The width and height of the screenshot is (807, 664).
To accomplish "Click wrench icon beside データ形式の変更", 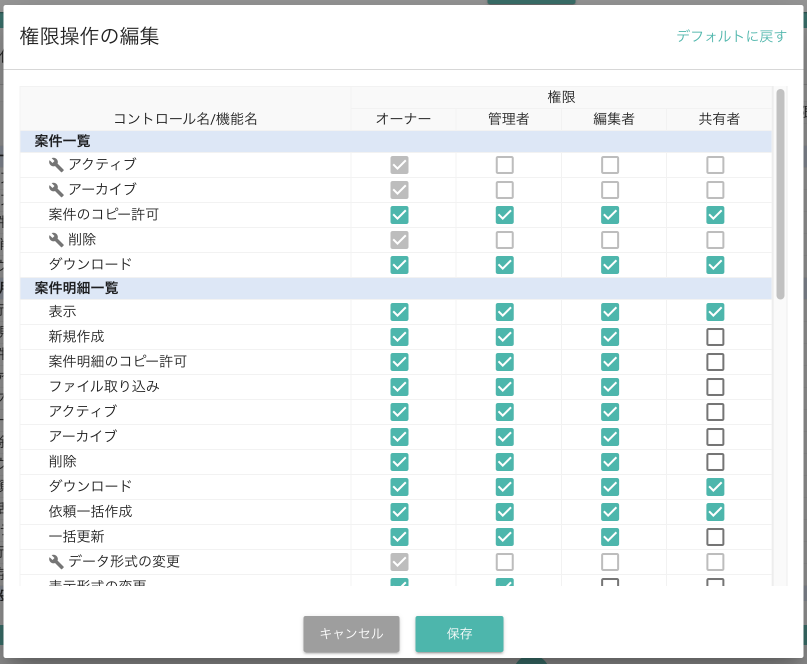I will tap(56, 562).
